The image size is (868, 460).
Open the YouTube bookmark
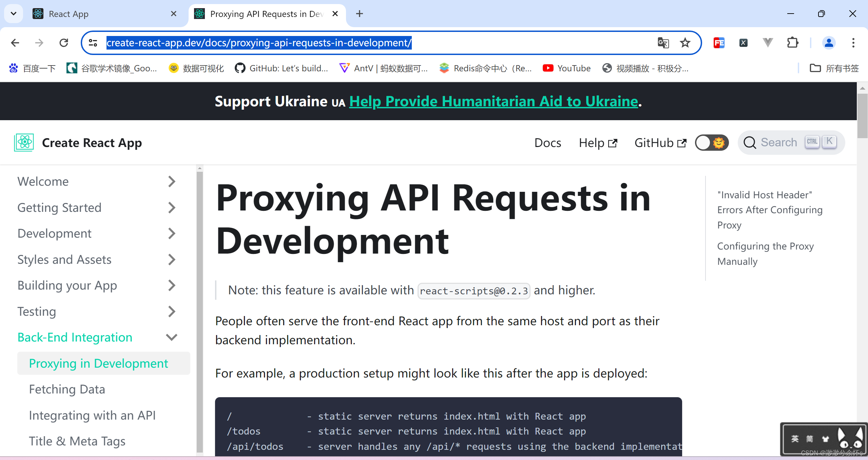(566, 68)
